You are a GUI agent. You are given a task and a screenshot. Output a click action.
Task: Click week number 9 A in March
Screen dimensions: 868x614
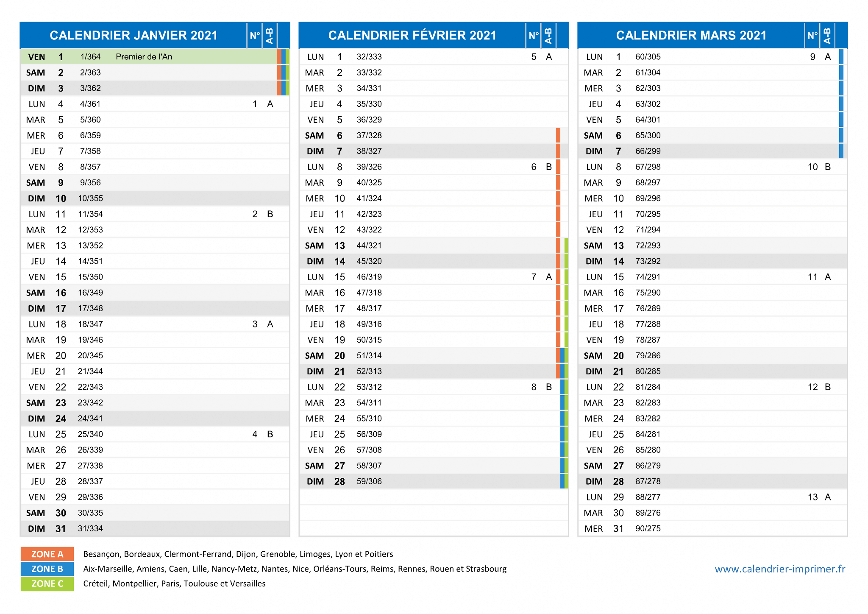click(x=821, y=57)
